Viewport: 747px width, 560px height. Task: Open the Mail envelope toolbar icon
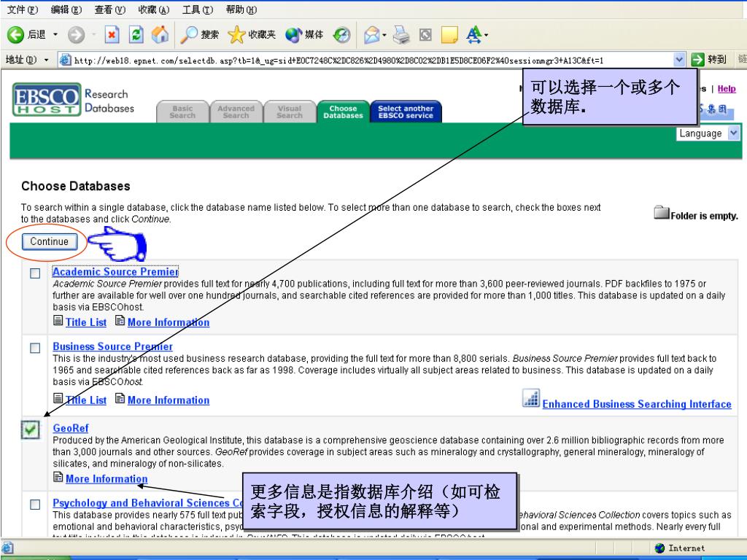point(371,35)
